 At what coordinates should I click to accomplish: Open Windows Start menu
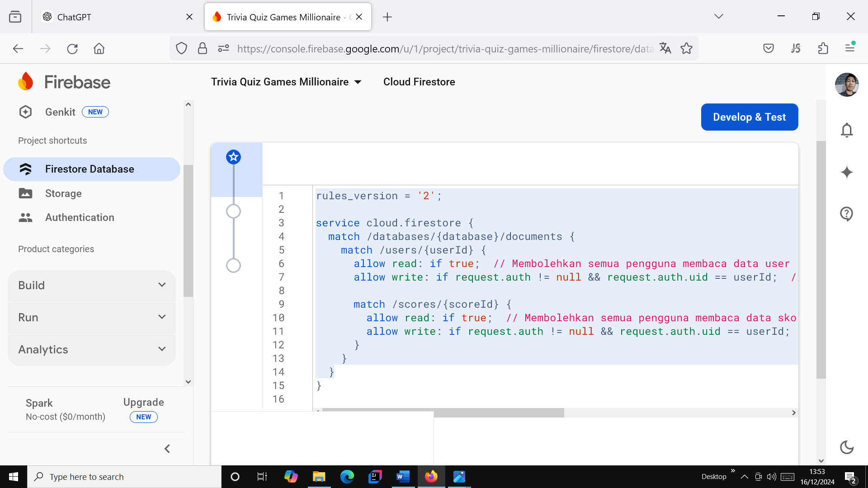(14, 477)
